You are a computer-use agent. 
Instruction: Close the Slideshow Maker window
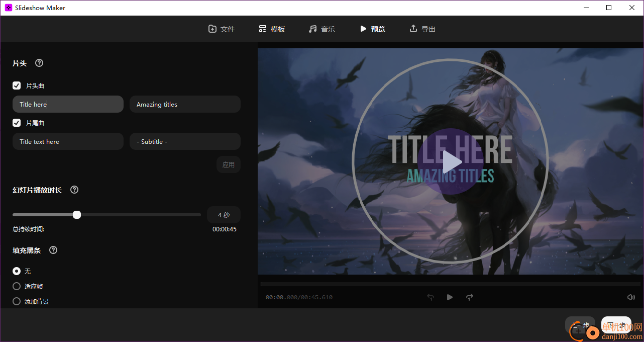632,8
